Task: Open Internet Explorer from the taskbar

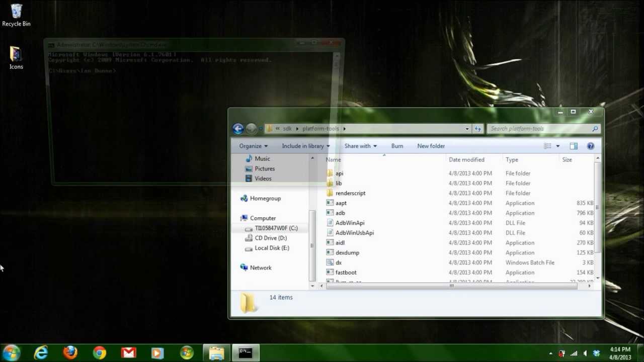Action: [x=41, y=353]
